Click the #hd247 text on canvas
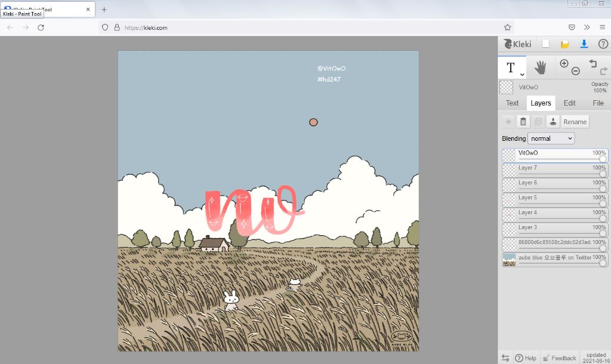The image size is (611, 364). 329,79
